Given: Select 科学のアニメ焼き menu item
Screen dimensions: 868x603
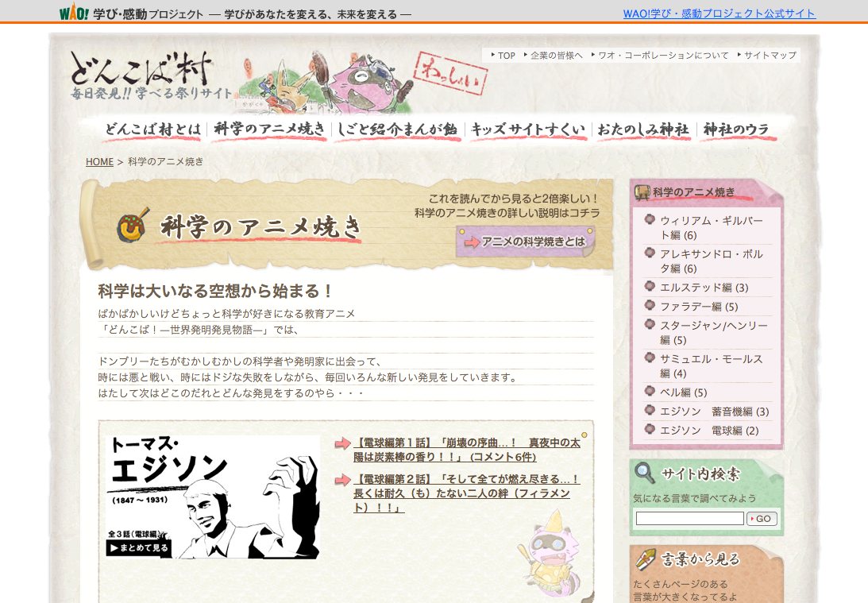Looking at the screenshot, I should [269, 129].
